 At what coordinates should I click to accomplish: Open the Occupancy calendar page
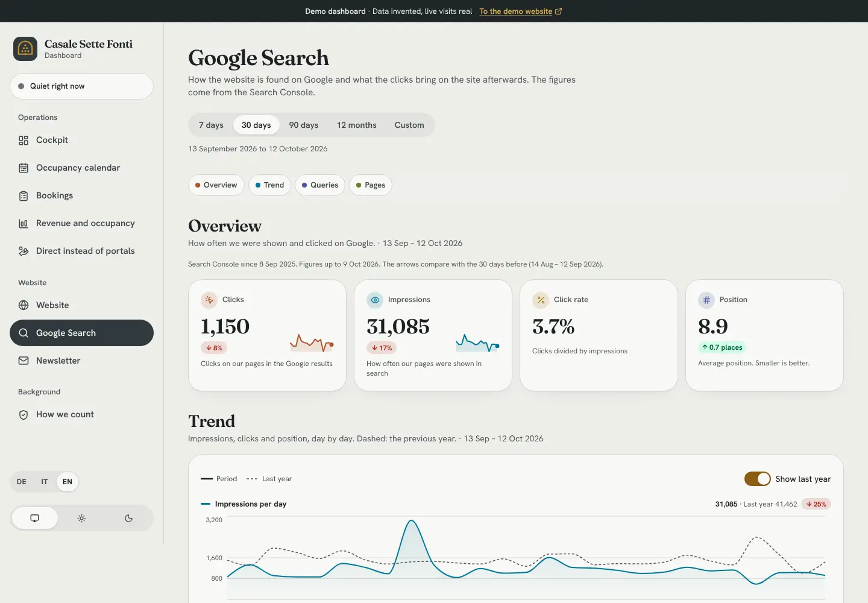tap(81, 168)
